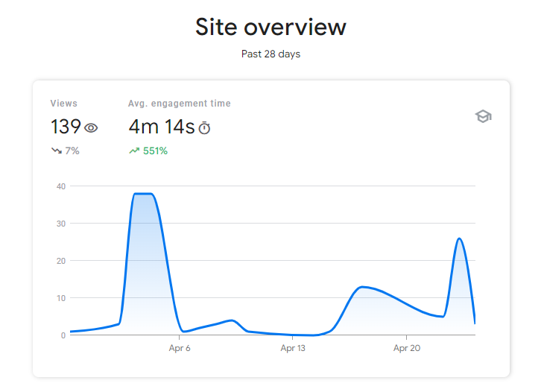Click the green upward trend arrow beside 551%
Screen dimensions: 544x392
[134, 151]
